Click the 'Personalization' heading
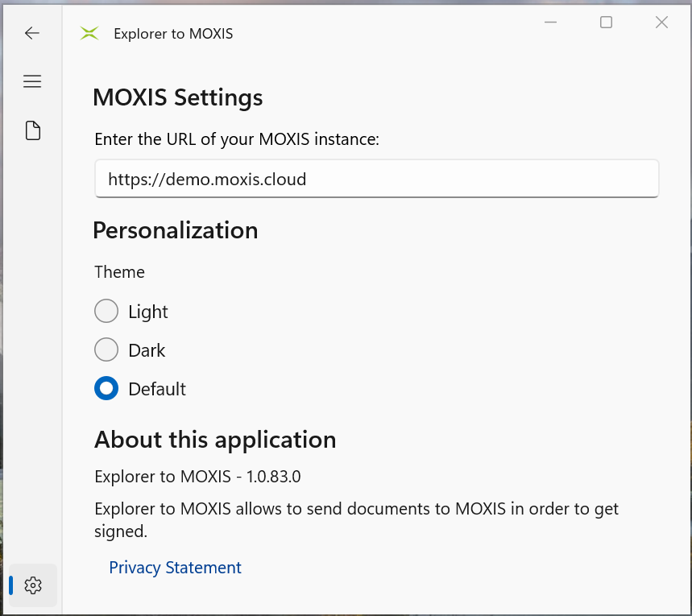Viewport: 692px width, 616px height. [176, 230]
